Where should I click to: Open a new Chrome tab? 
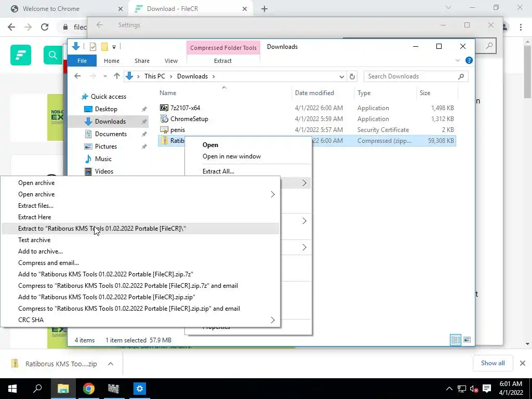pos(264,9)
